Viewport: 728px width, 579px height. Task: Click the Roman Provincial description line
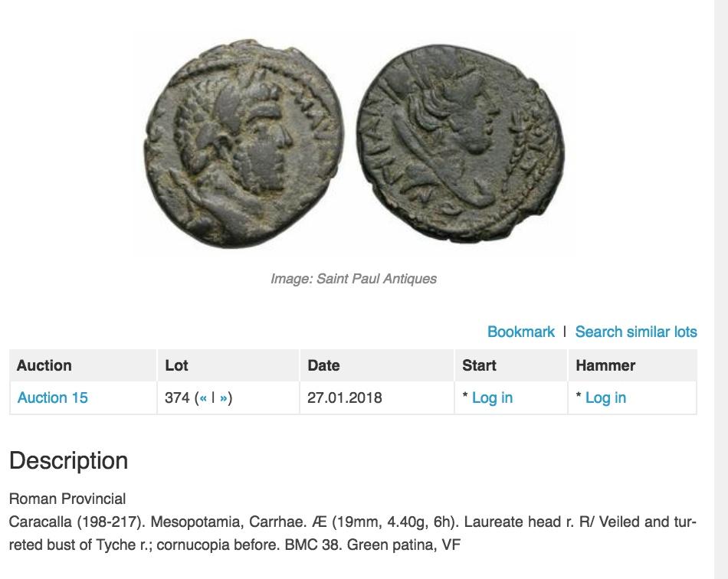(x=67, y=499)
